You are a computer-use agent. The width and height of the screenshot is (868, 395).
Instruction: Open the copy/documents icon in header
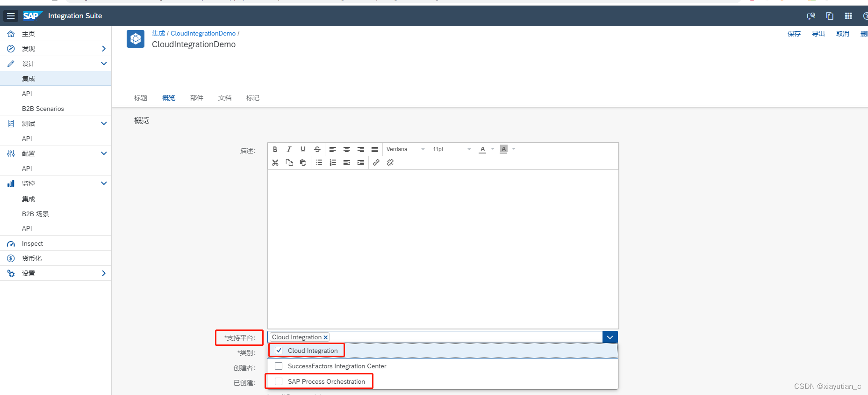click(830, 16)
